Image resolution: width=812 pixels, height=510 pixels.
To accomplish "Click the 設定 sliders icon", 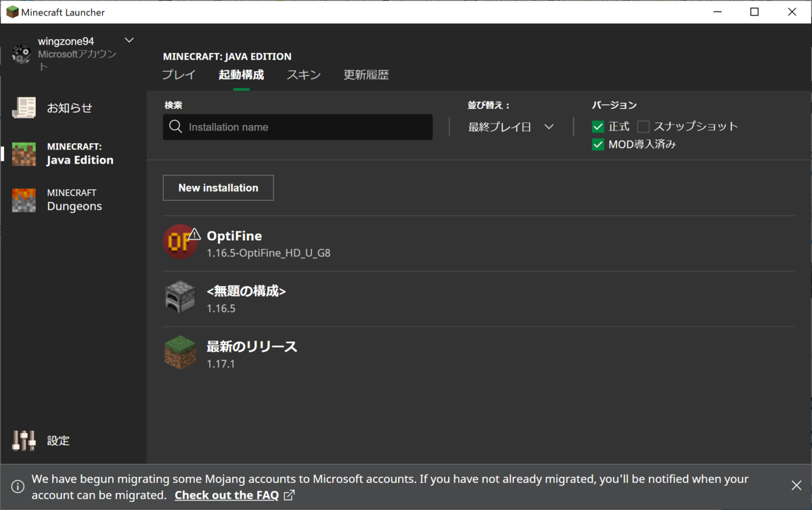I will coord(24,441).
